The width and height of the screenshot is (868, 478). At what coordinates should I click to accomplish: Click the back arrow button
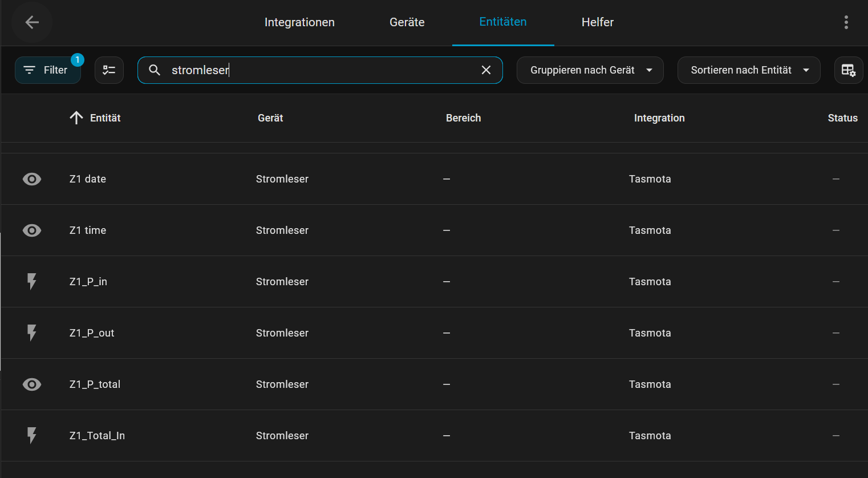32,22
